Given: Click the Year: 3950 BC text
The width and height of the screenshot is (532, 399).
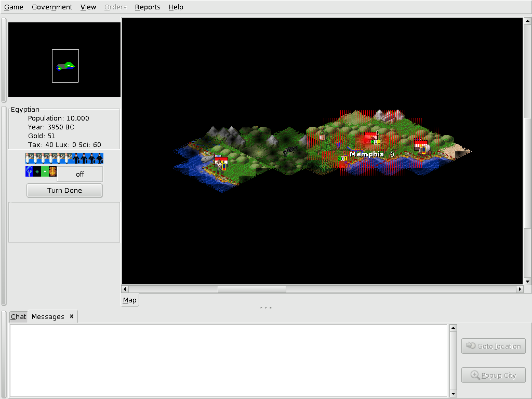Looking at the screenshot, I should [x=51, y=127].
